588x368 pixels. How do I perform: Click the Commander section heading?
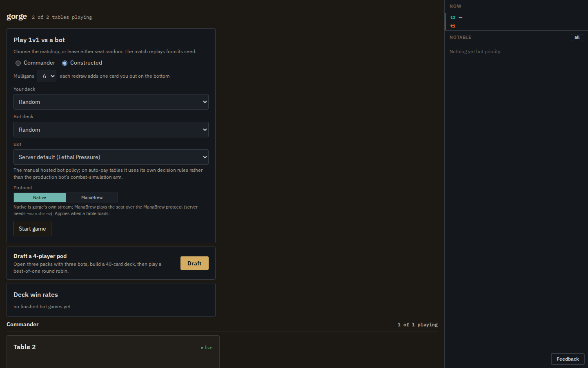[22, 324]
